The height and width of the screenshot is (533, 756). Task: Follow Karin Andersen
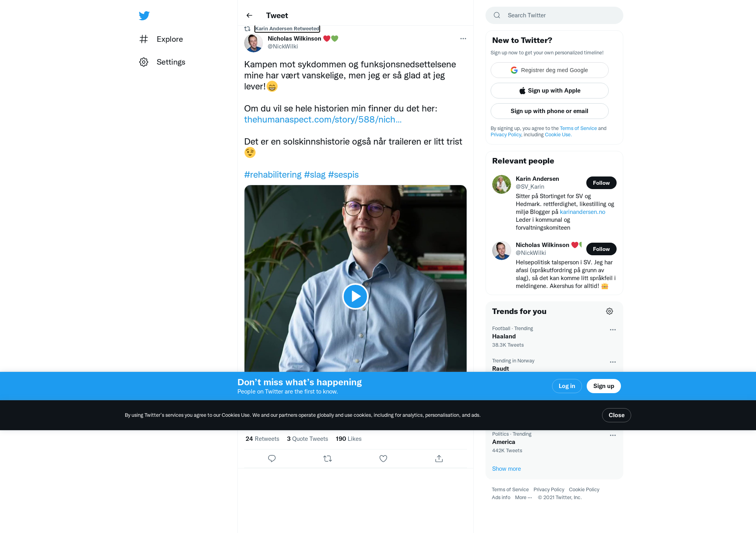tap(601, 183)
